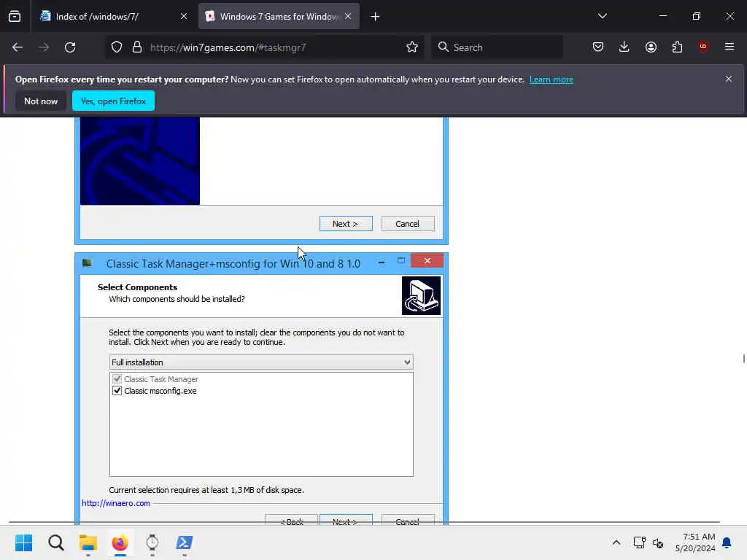
Task: Open the Downloads panel
Action: (x=624, y=47)
